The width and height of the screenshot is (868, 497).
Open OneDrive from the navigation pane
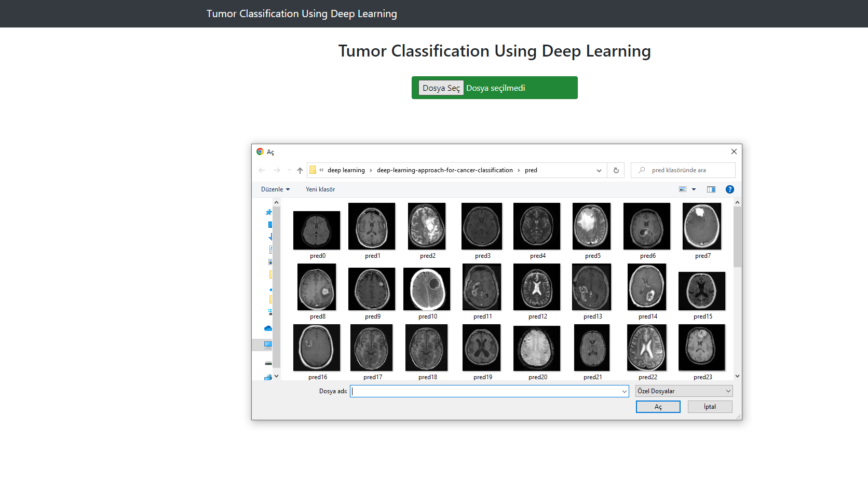pos(268,328)
